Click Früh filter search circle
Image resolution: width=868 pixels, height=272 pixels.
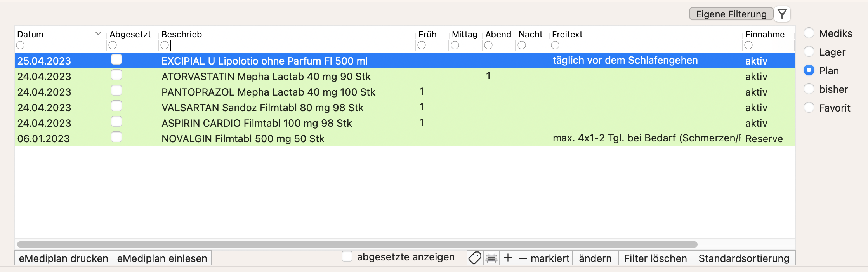422,45
